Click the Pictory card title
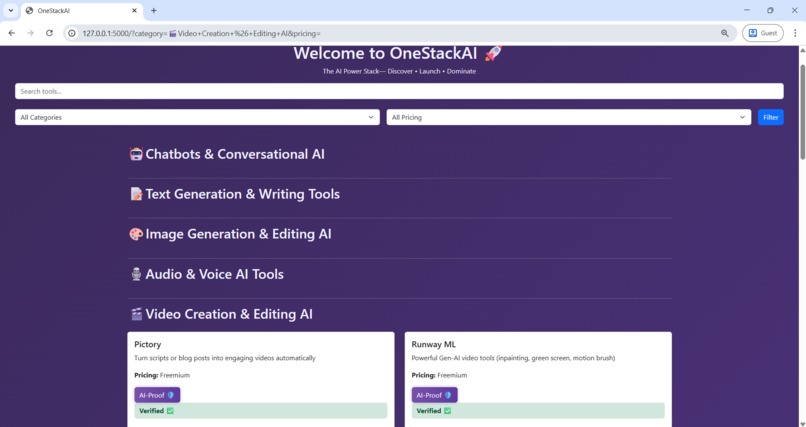The height and width of the screenshot is (427, 806). (148, 344)
